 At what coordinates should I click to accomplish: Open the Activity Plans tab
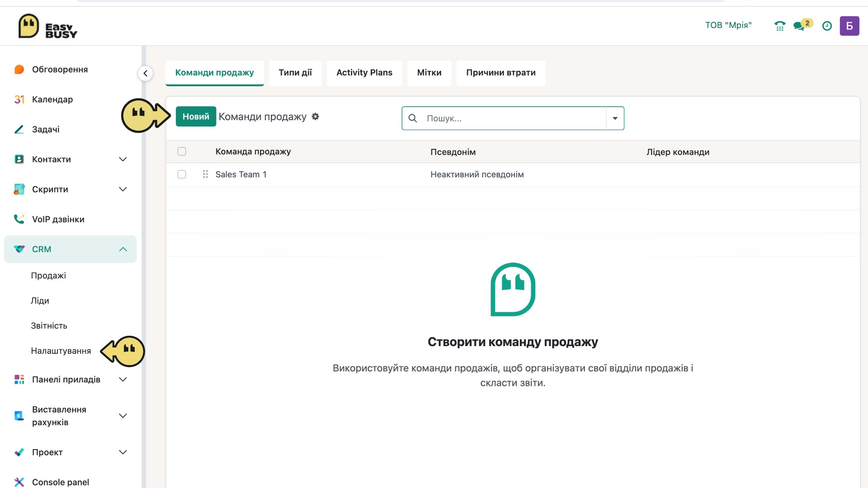point(364,73)
